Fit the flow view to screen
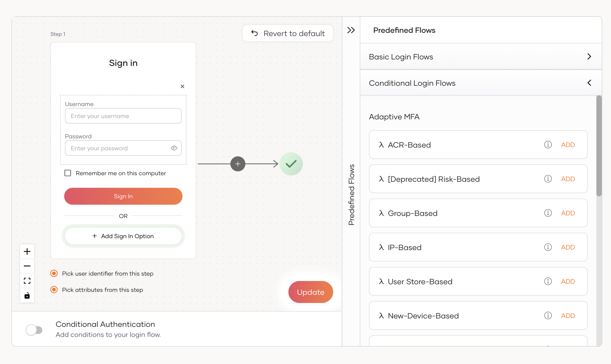 coord(27,281)
